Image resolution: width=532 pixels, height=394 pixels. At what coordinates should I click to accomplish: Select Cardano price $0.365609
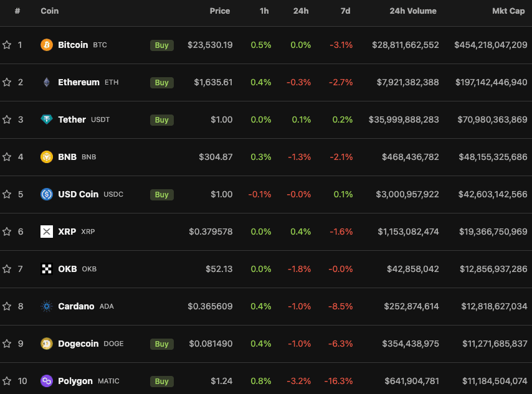click(210, 306)
